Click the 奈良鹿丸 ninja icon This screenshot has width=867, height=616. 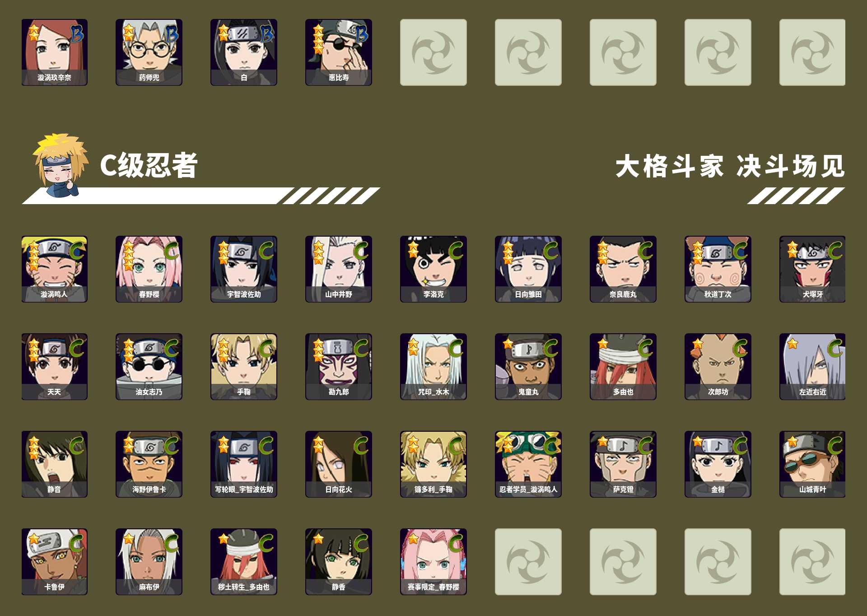[x=623, y=269]
